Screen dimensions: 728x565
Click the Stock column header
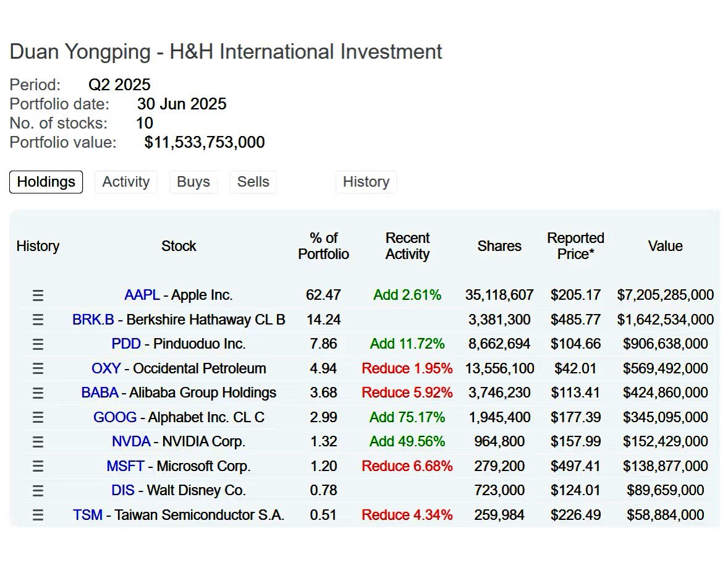pos(179,246)
